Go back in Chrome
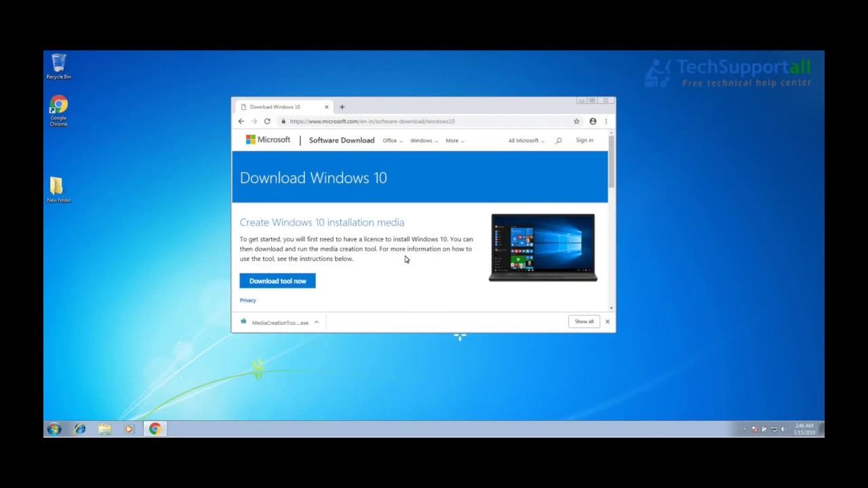Image resolution: width=868 pixels, height=488 pixels. click(241, 121)
